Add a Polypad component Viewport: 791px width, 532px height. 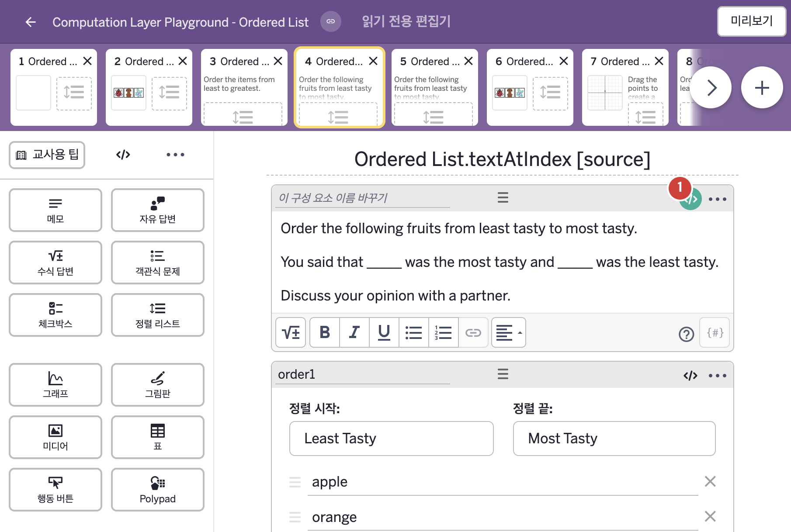(158, 490)
